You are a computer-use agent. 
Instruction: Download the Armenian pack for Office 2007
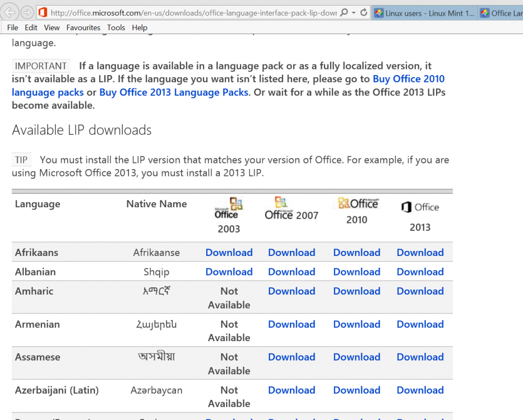pyautogui.click(x=291, y=324)
